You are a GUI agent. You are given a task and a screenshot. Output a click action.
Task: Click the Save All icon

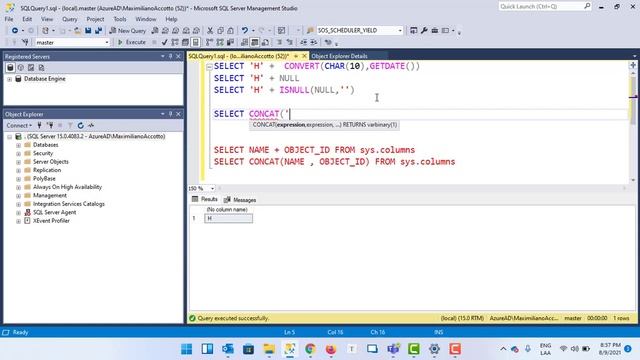click(98, 31)
